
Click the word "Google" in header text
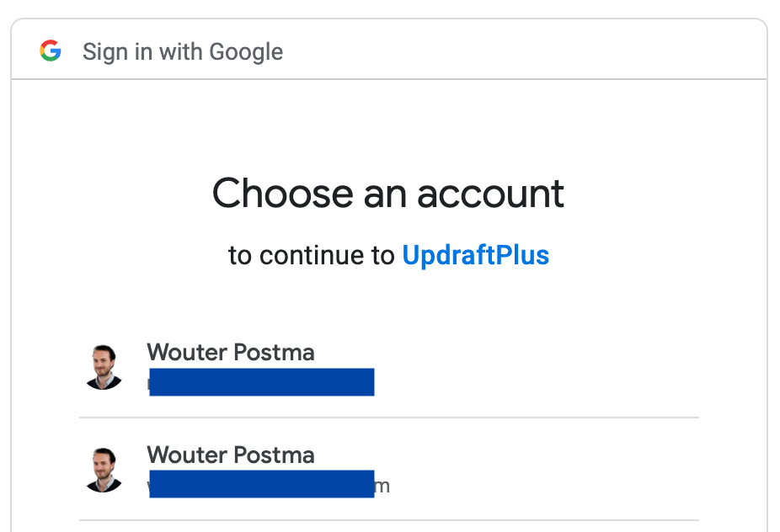coord(246,52)
